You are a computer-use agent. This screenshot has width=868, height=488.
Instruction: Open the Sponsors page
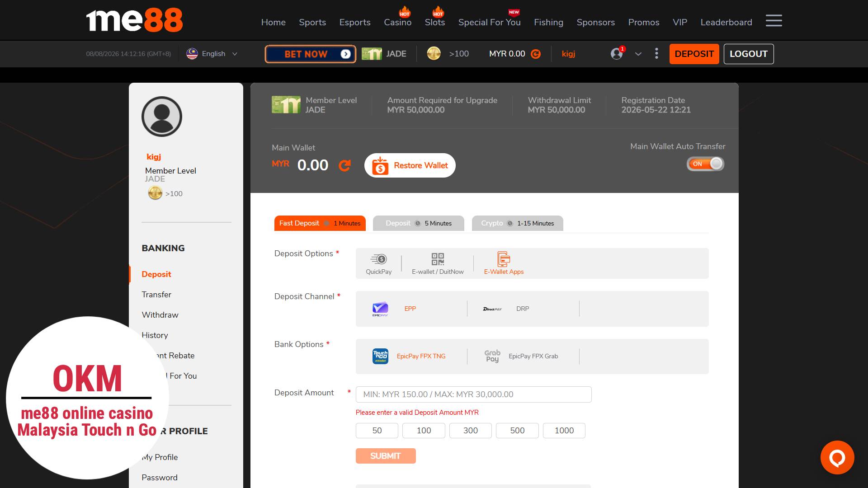pyautogui.click(x=595, y=22)
